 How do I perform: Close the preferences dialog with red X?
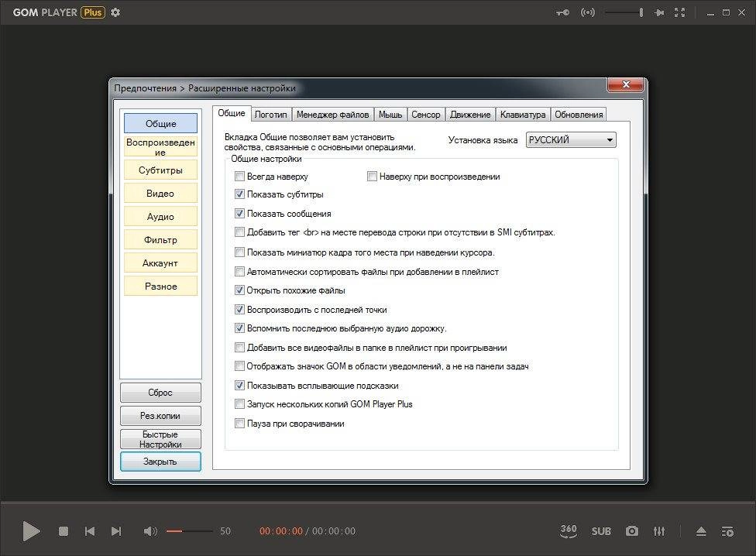coord(625,85)
